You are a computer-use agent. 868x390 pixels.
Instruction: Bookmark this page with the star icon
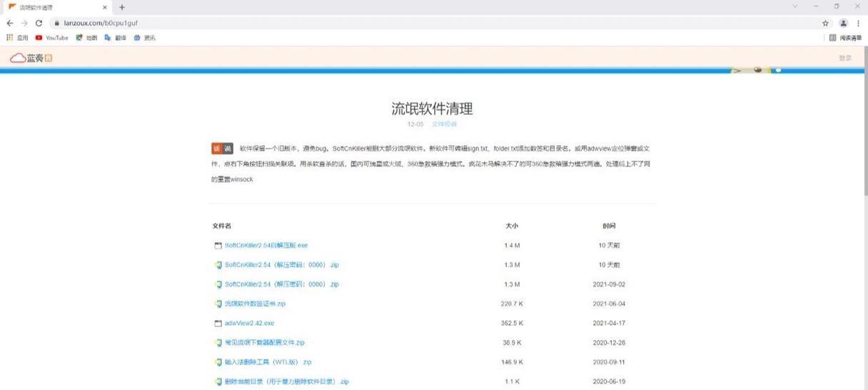point(826,23)
